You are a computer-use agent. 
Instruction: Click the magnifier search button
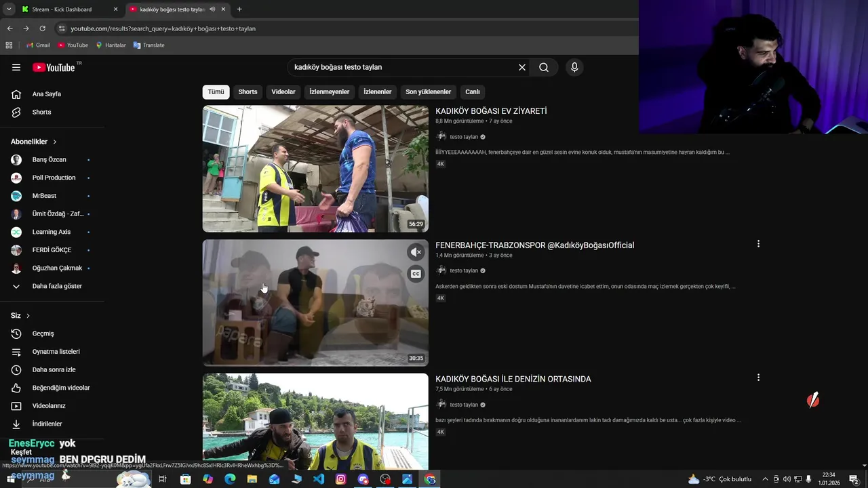tap(544, 67)
